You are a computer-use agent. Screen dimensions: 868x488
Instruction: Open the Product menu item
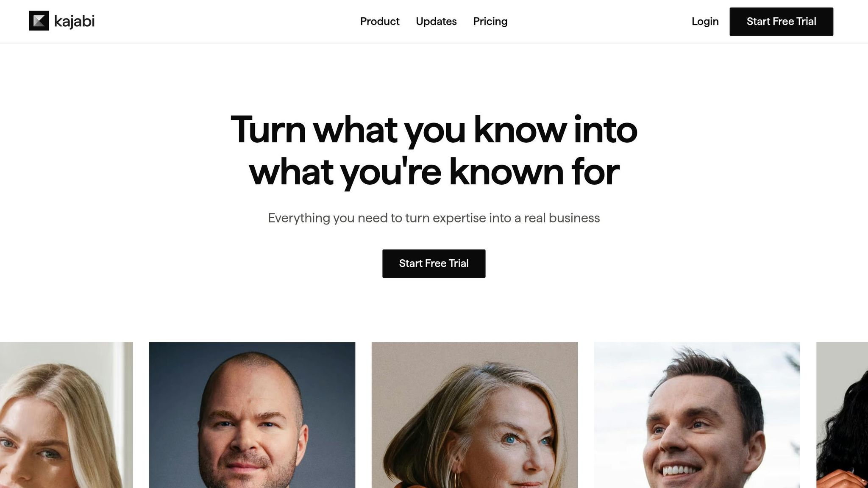coord(380,21)
